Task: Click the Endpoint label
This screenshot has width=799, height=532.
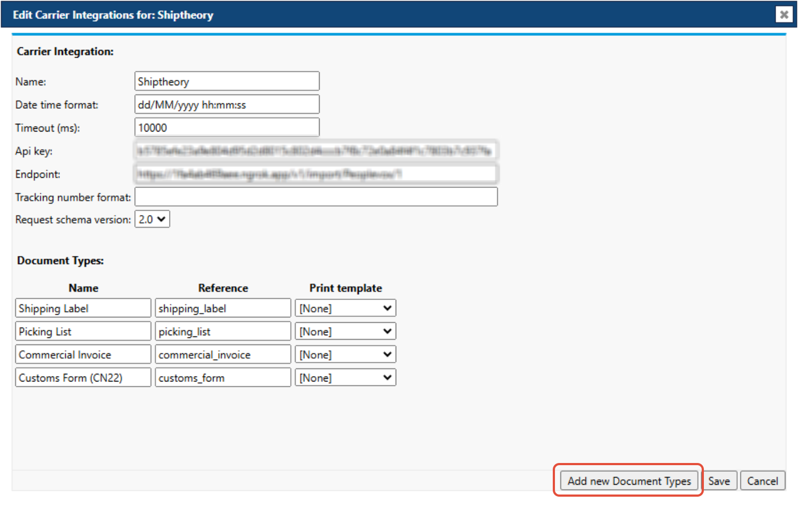Action: pos(38,174)
